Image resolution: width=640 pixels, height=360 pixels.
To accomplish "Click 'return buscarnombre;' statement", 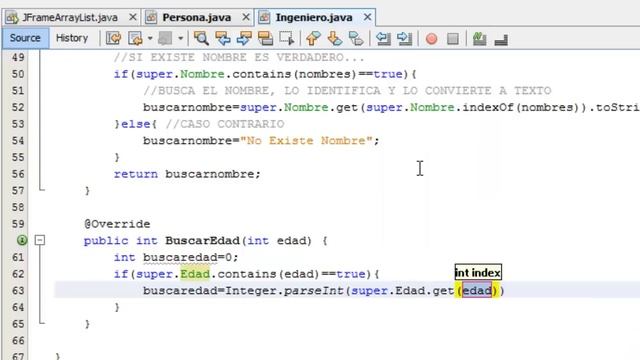I will tap(187, 174).
